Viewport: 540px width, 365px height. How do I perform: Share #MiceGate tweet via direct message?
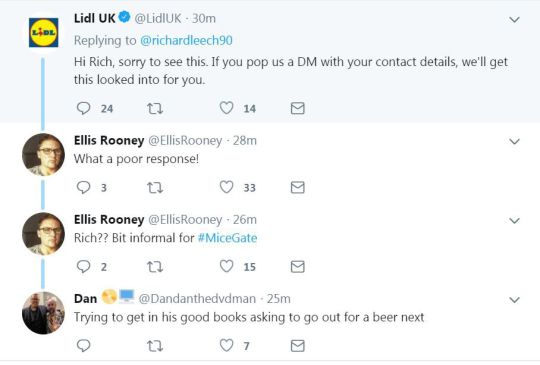pos(298,267)
